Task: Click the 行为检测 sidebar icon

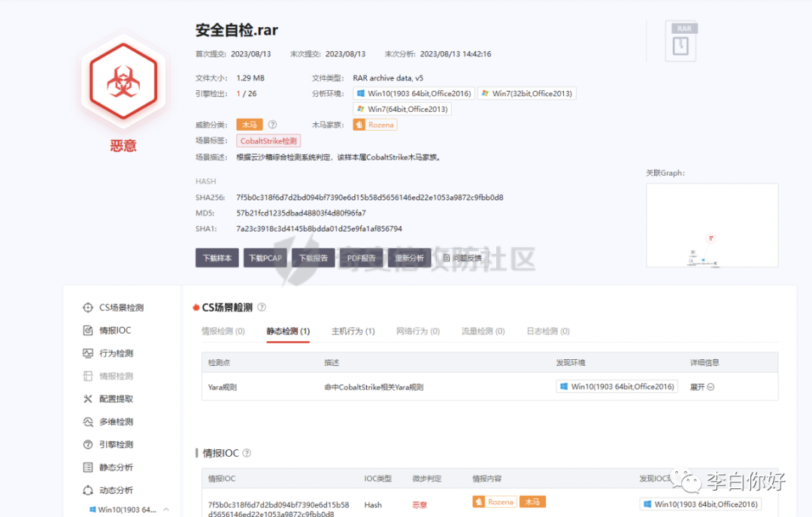Action: (x=87, y=353)
